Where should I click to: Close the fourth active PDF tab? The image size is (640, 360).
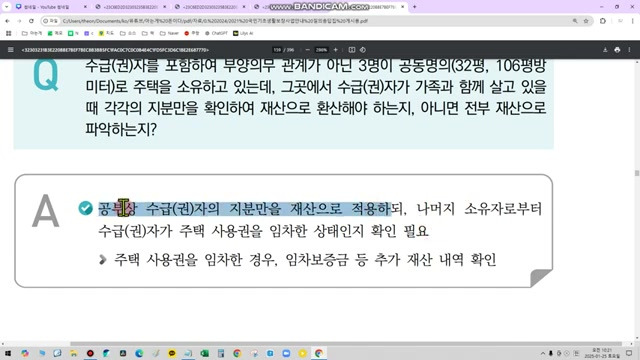coord(402,7)
